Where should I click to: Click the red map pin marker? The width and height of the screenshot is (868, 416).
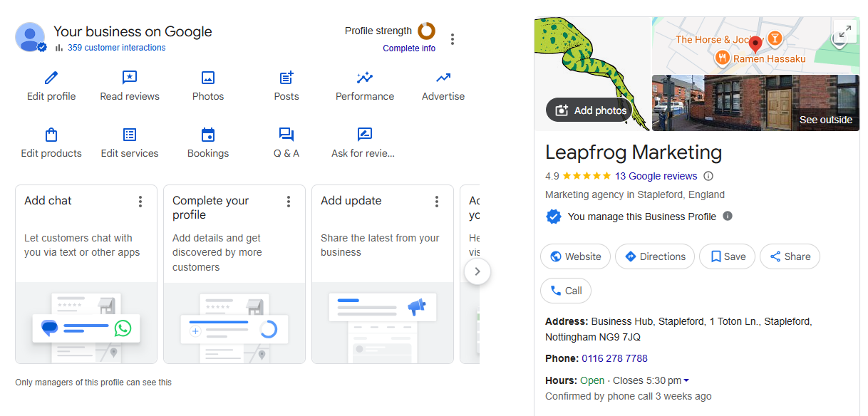[x=756, y=45]
